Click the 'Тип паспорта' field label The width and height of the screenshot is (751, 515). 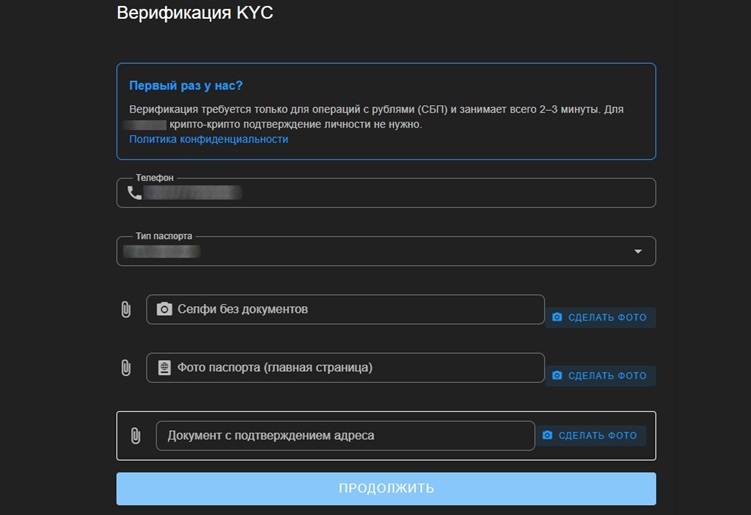click(x=164, y=236)
